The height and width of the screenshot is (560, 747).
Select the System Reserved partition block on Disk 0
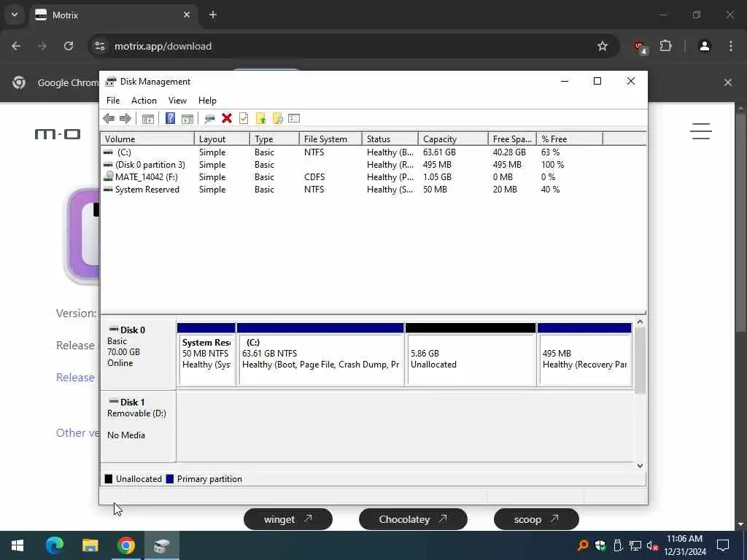click(206, 354)
